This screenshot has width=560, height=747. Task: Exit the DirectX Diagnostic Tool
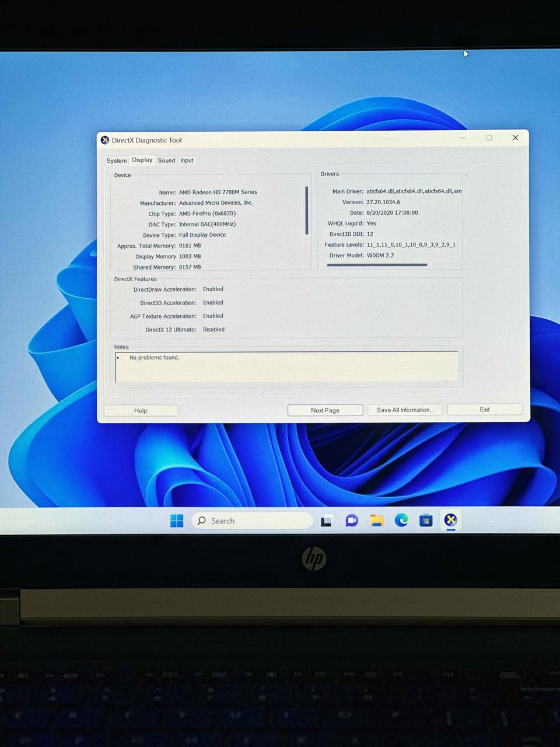(x=485, y=409)
